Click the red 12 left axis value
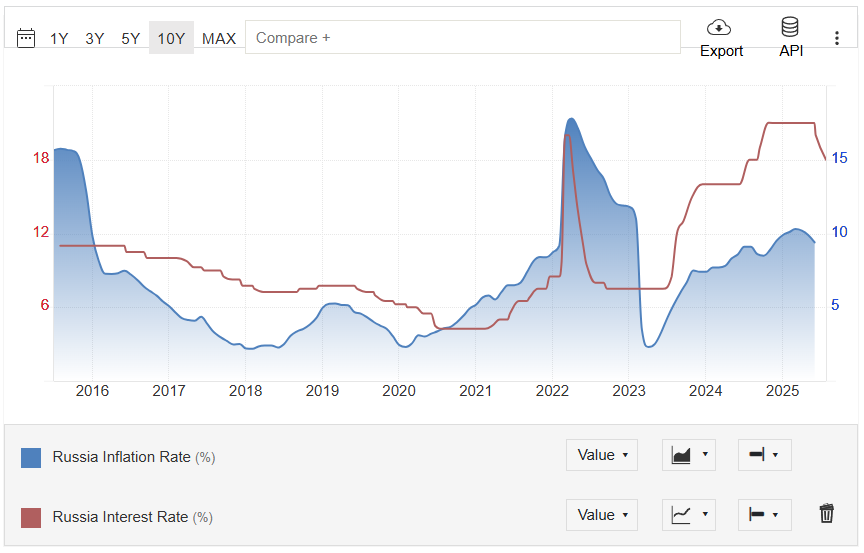 click(x=41, y=232)
